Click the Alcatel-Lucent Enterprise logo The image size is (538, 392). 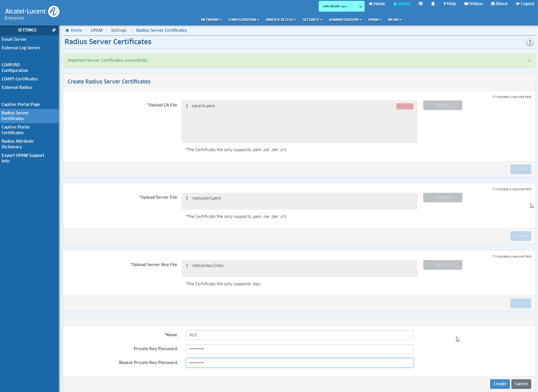(x=32, y=13)
